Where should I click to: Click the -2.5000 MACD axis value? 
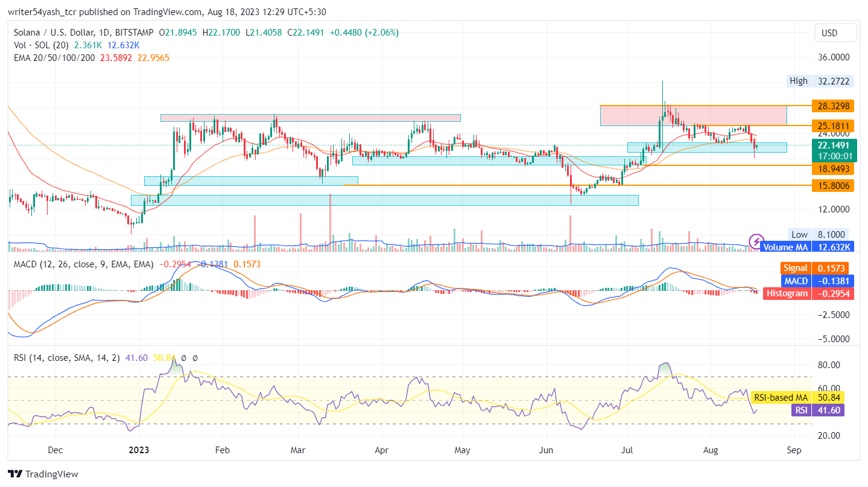[x=834, y=315]
